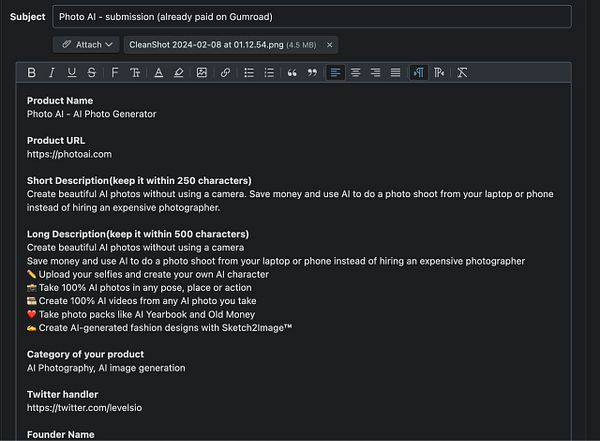
Task: Click the Twitter handler heading
Action: click(x=62, y=394)
